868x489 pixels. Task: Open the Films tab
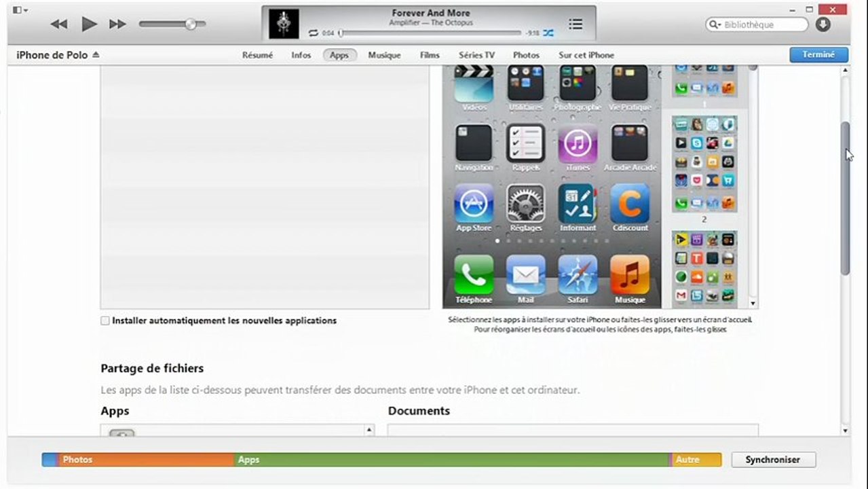pos(430,55)
